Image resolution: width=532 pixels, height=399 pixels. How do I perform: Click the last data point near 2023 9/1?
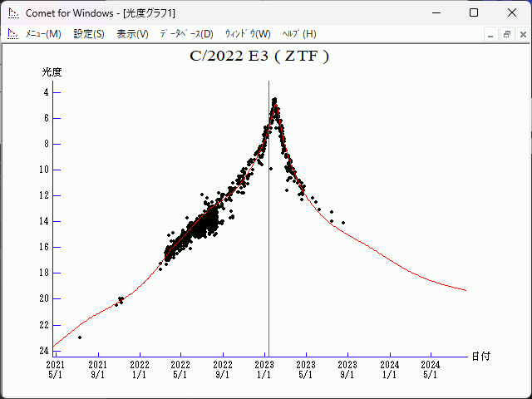pos(343,223)
